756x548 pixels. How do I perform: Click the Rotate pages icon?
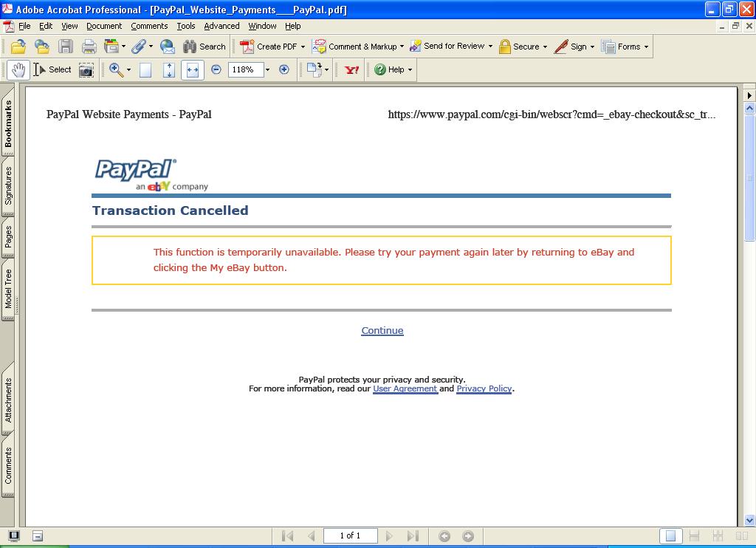(x=315, y=70)
